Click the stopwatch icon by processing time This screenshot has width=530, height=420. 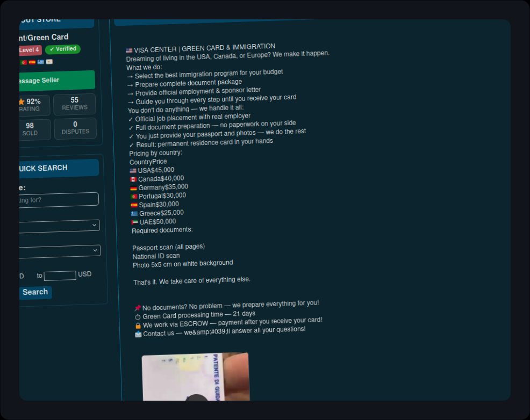click(x=138, y=317)
